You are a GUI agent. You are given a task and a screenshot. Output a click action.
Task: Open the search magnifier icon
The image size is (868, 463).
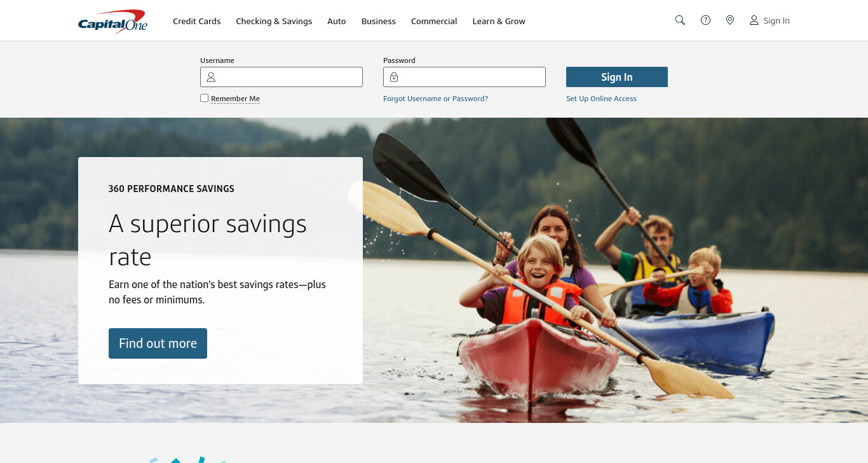680,20
